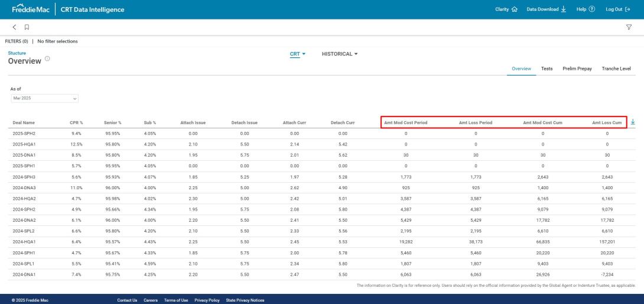Sort by Amt Mod Cost Cum header
644x304 pixels.
click(x=542, y=122)
